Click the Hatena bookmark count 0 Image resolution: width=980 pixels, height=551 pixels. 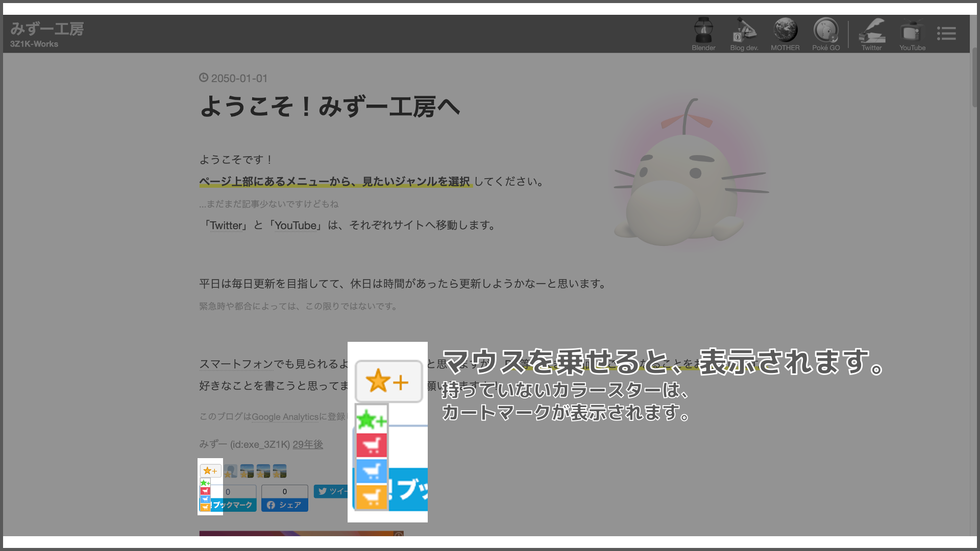pyautogui.click(x=228, y=492)
